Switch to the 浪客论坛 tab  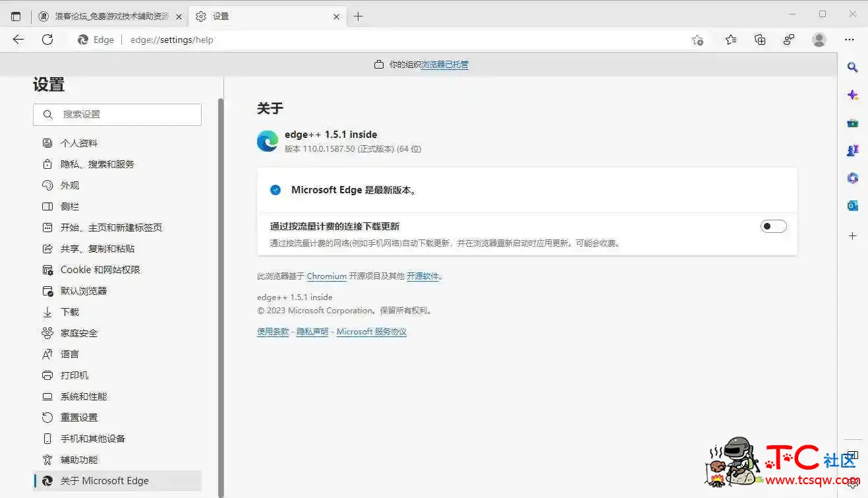[x=109, y=16]
